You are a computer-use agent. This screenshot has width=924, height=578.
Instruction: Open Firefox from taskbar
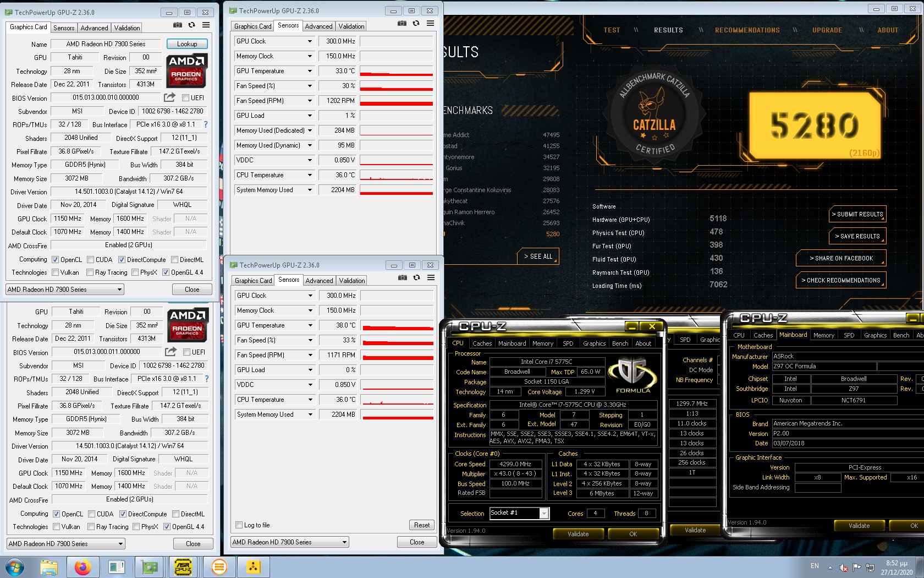(x=82, y=567)
